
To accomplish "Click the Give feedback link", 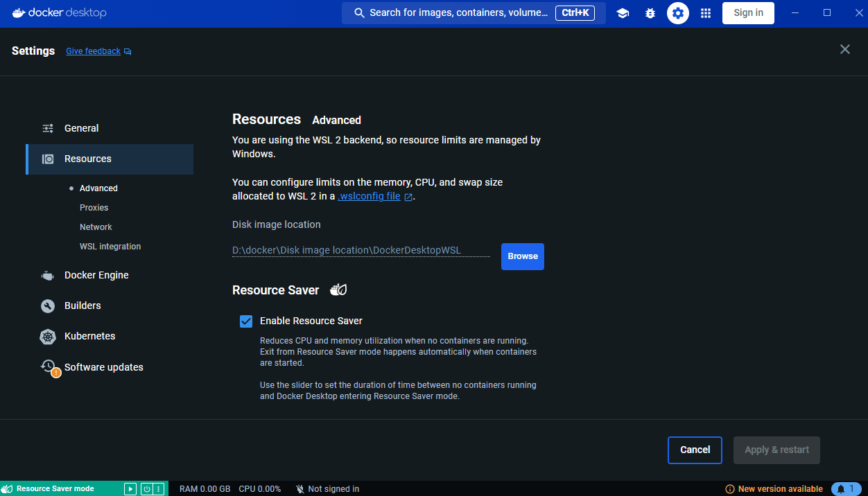I will (x=93, y=51).
